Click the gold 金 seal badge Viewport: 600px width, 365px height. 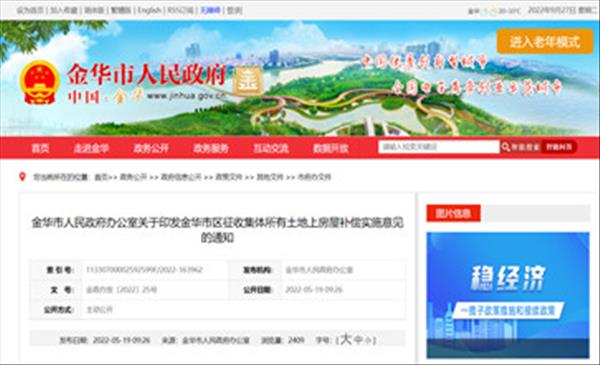(x=248, y=81)
